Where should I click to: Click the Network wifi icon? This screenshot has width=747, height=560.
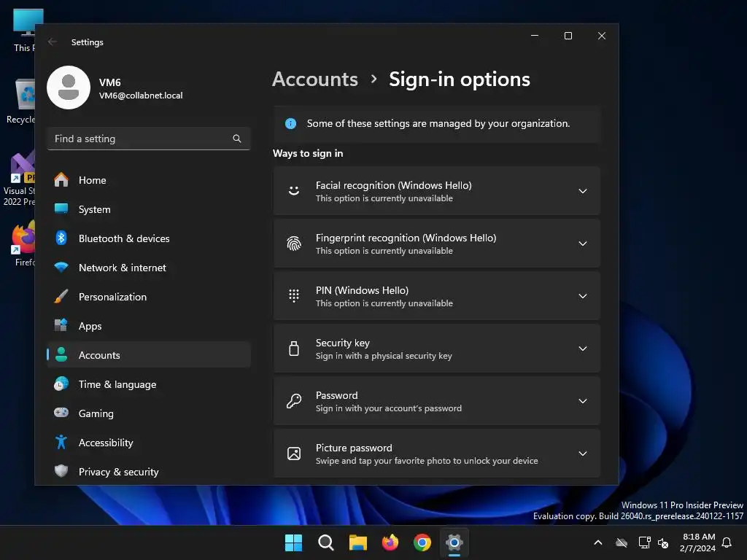(61, 267)
